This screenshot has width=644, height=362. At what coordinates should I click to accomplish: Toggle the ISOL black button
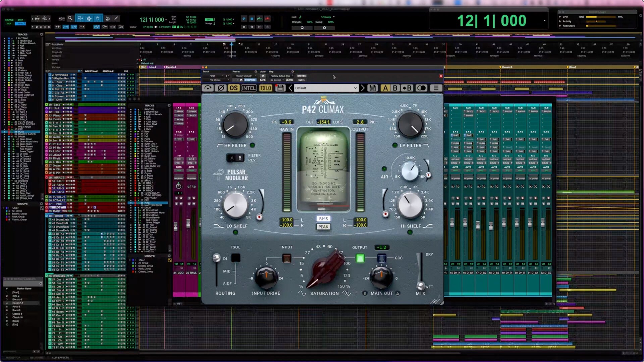coord(236,258)
